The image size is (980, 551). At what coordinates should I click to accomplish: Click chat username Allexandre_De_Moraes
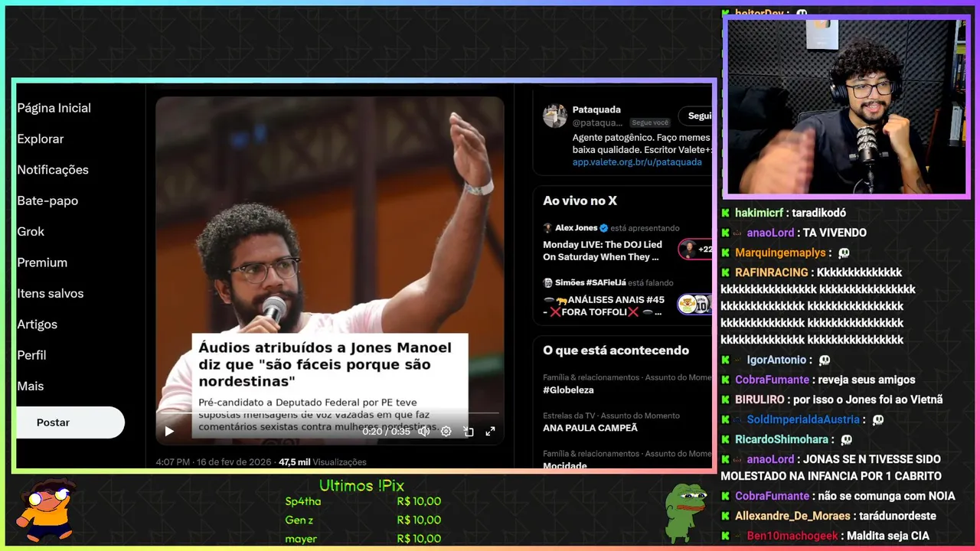coord(792,516)
